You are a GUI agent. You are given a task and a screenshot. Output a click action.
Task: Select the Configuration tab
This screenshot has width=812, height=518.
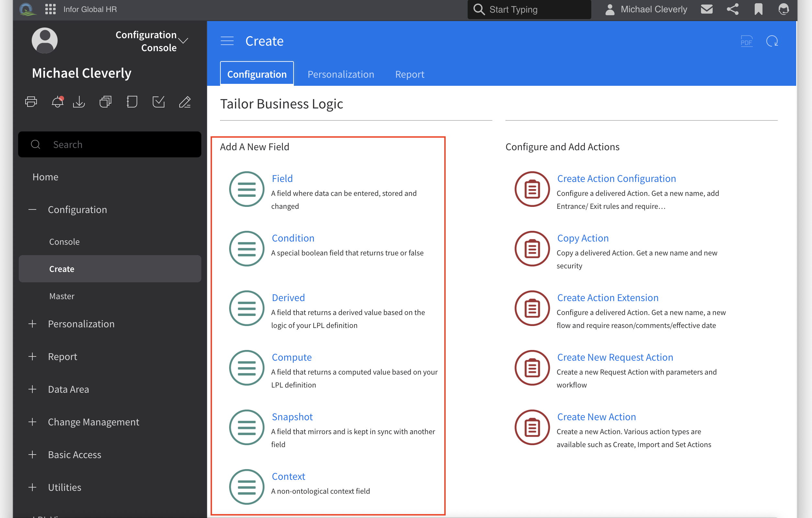point(257,74)
